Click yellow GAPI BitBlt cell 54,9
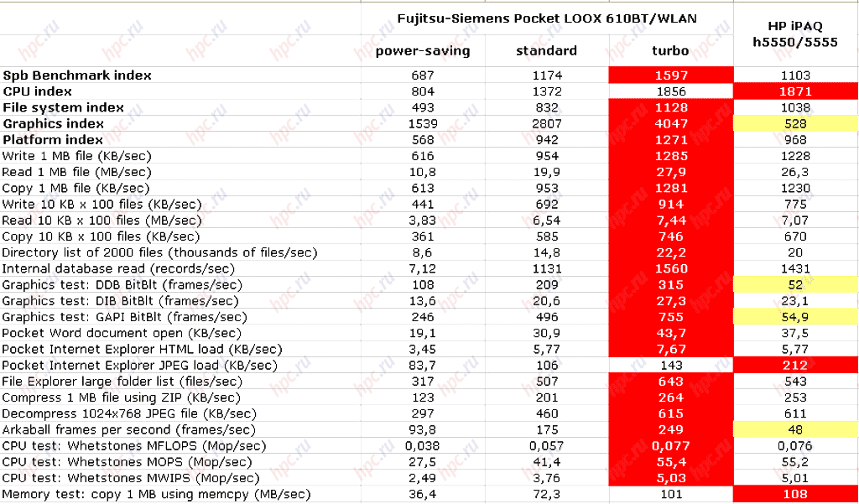This screenshot has width=859, height=504. [x=796, y=317]
